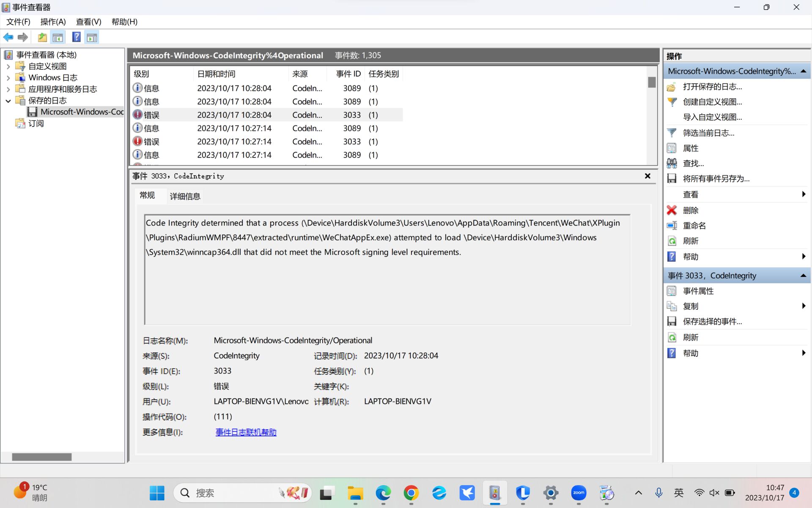Open the 事件日志联机帮助 link
This screenshot has height=508, width=812.
point(246,432)
